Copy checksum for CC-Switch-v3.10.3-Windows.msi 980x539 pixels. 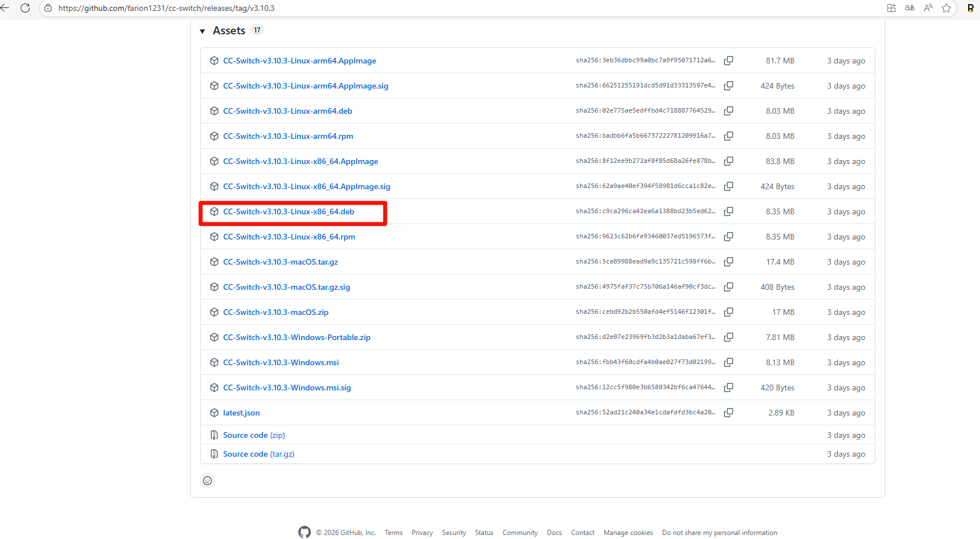(729, 362)
